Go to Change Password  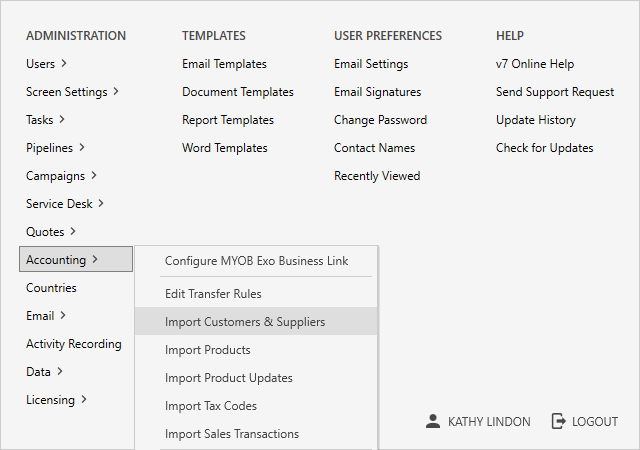click(380, 120)
